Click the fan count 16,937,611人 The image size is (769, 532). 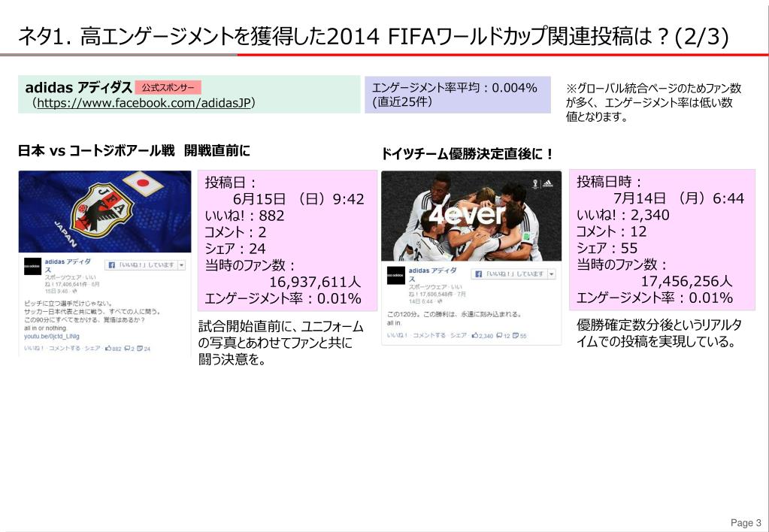[x=315, y=282]
